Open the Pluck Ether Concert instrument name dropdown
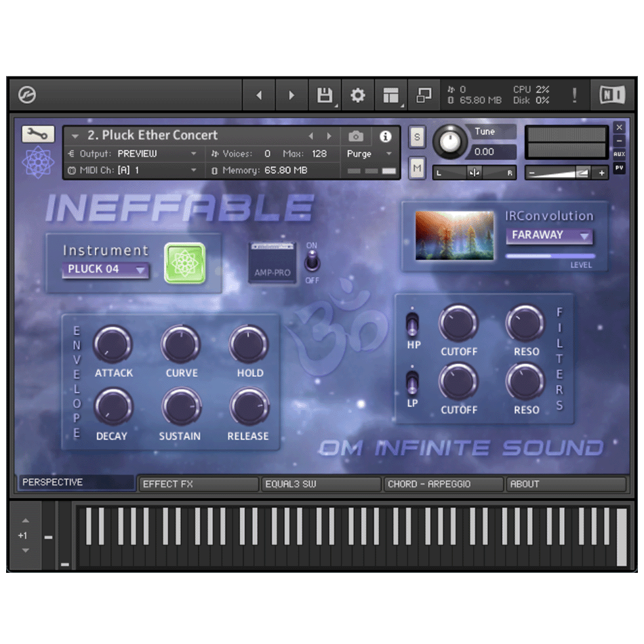 tap(75, 136)
